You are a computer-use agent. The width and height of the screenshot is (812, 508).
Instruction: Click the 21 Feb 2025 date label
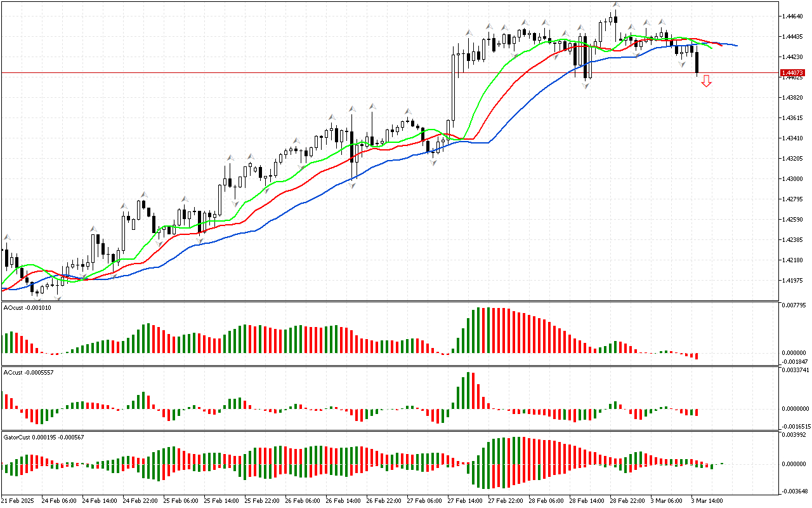(19, 500)
